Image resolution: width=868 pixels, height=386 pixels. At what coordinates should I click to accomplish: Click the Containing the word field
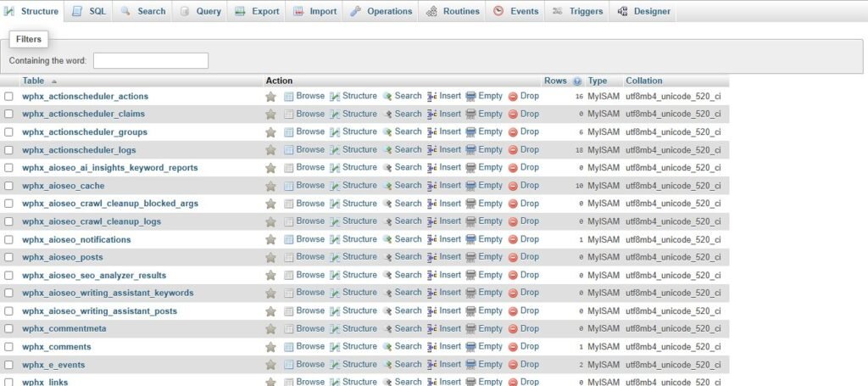point(151,61)
